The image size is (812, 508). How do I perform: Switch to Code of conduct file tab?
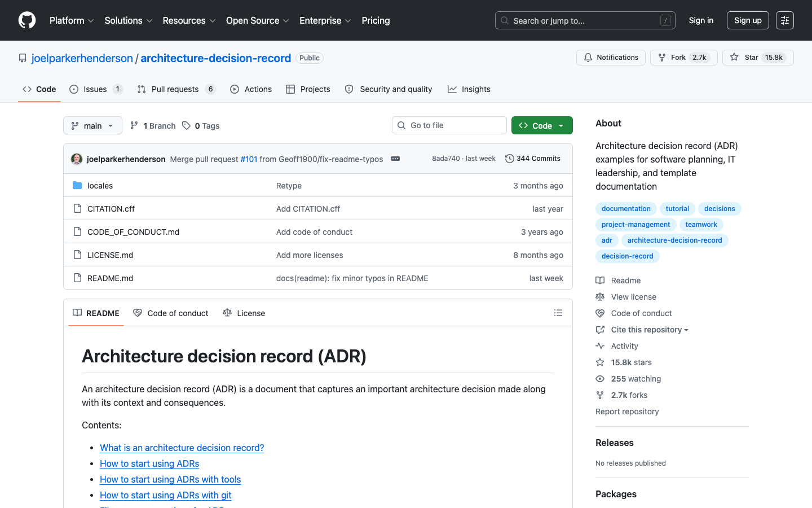coord(171,313)
